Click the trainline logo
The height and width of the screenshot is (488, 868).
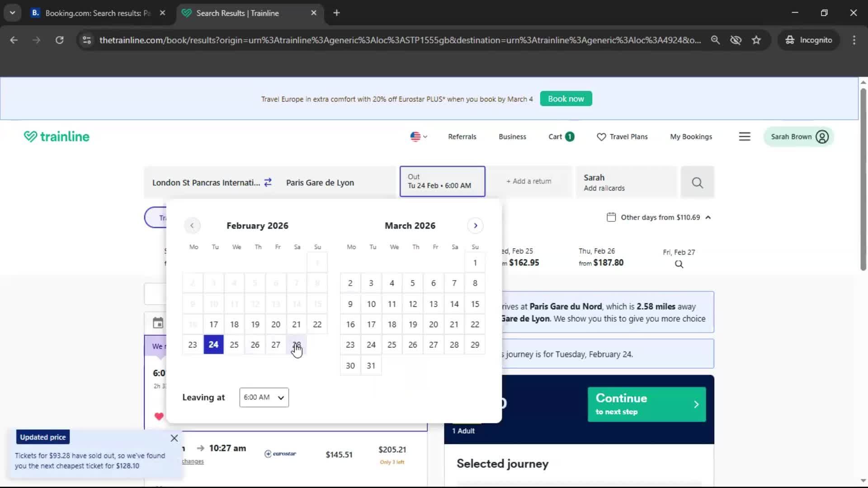click(x=57, y=136)
